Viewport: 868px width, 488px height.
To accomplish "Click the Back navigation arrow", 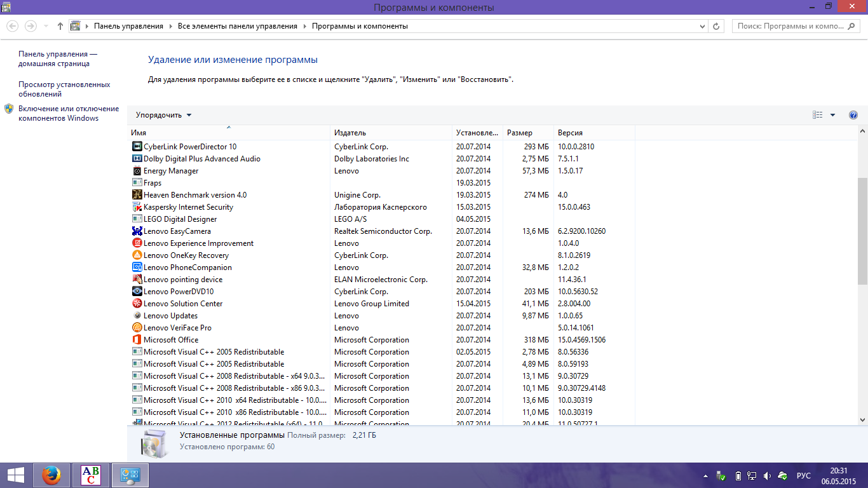I will coord(12,26).
